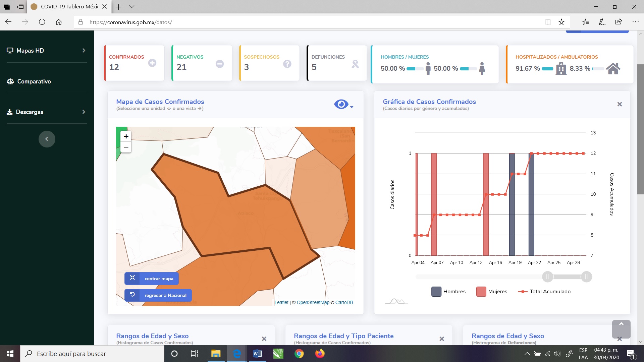Open the Leaflet attribution link
Image resolution: width=644 pixels, height=362 pixels.
(x=281, y=302)
